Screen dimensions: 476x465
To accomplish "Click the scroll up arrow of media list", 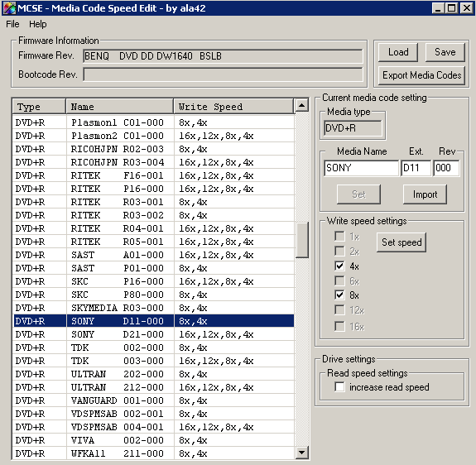I will click(301, 105).
